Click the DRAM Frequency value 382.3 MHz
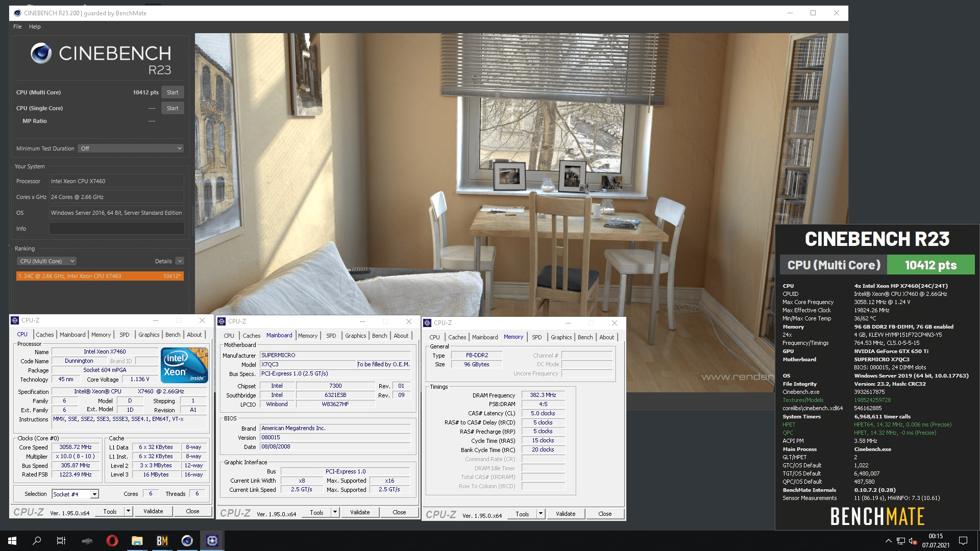Viewport: 980px width, 551px height. point(543,395)
